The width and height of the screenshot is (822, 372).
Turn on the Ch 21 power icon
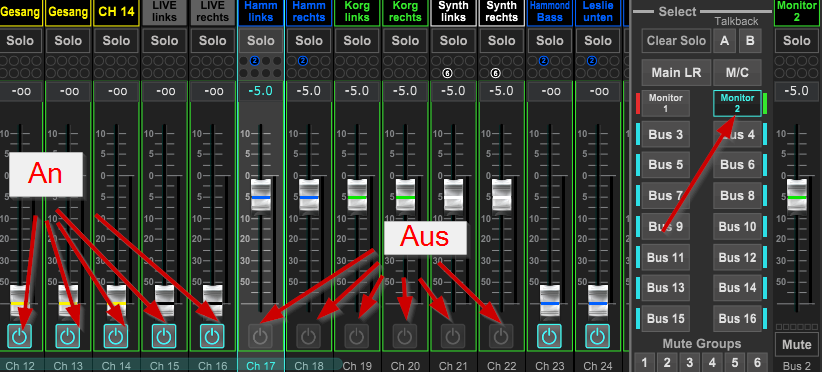[453, 336]
